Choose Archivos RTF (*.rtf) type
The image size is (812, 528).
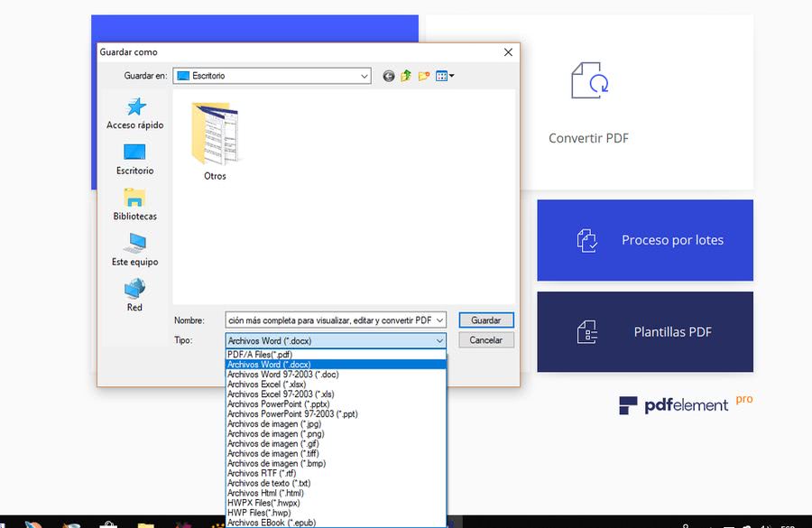point(337,473)
